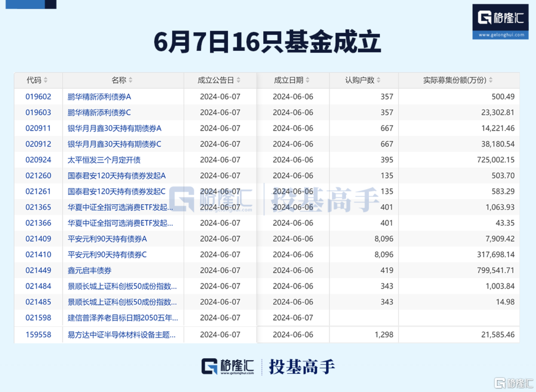Sort by 成立公告日 column arrow icon
This screenshot has height=392, width=536.
[x=238, y=80]
